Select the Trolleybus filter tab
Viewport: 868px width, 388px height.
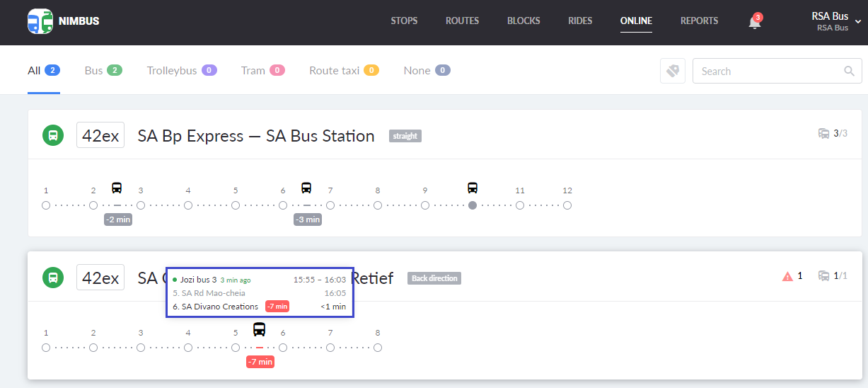tap(182, 70)
